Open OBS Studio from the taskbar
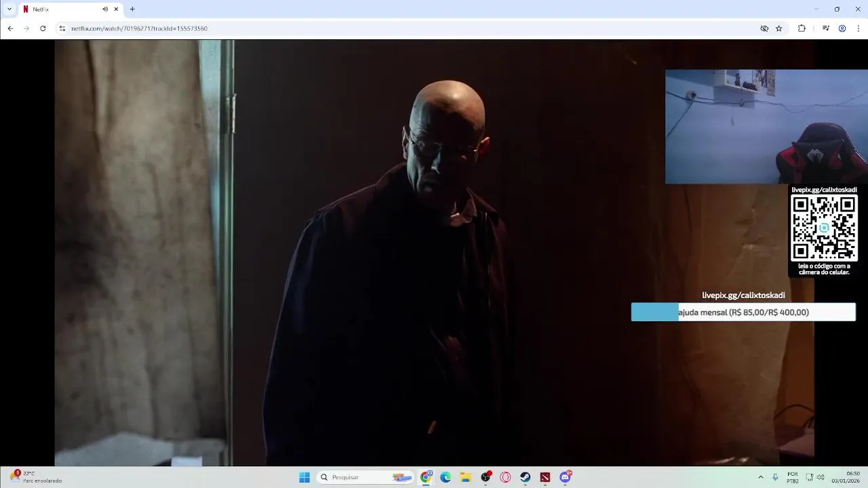Image resolution: width=868 pixels, height=488 pixels. 486,477
